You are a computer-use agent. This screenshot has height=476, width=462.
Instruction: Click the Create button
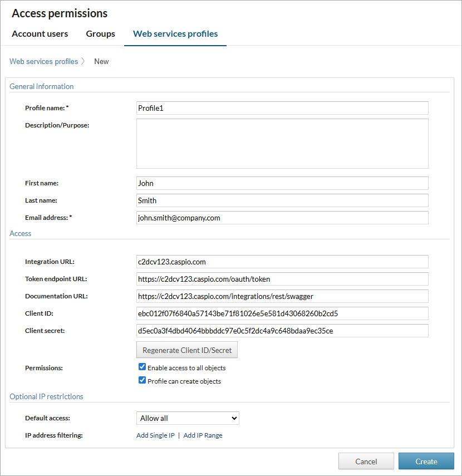pos(426,461)
